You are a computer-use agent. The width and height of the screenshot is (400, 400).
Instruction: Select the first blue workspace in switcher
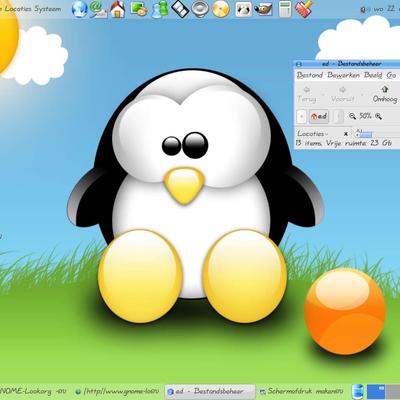pyautogui.click(x=376, y=392)
